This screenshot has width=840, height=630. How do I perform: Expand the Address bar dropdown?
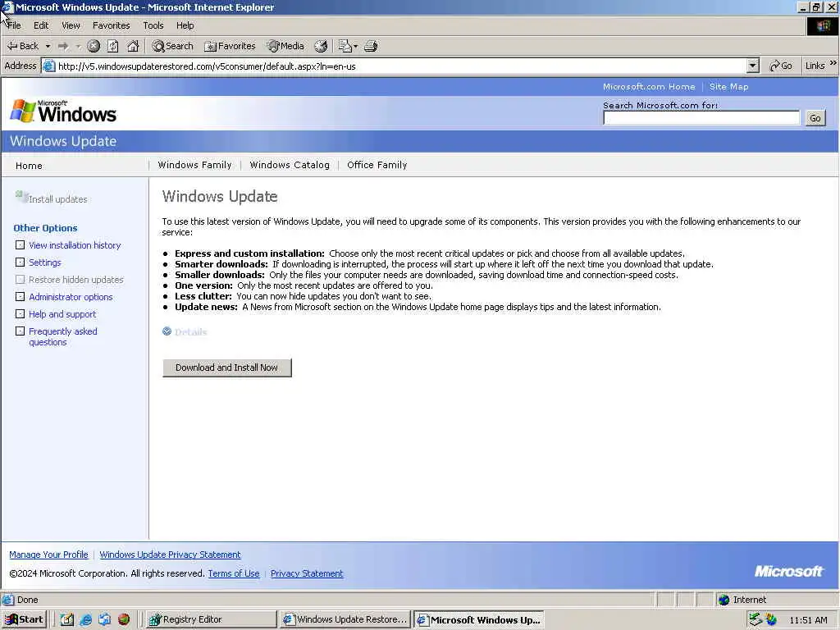753,66
